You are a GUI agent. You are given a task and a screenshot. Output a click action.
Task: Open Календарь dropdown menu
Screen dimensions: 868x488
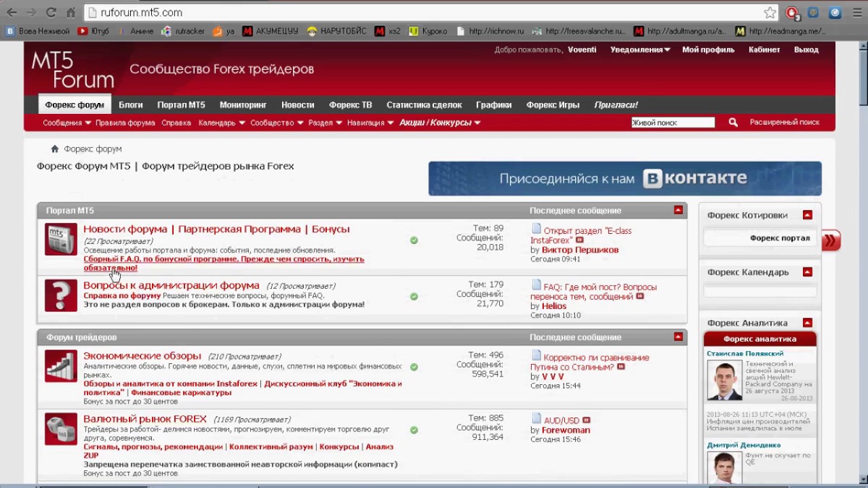(x=221, y=123)
